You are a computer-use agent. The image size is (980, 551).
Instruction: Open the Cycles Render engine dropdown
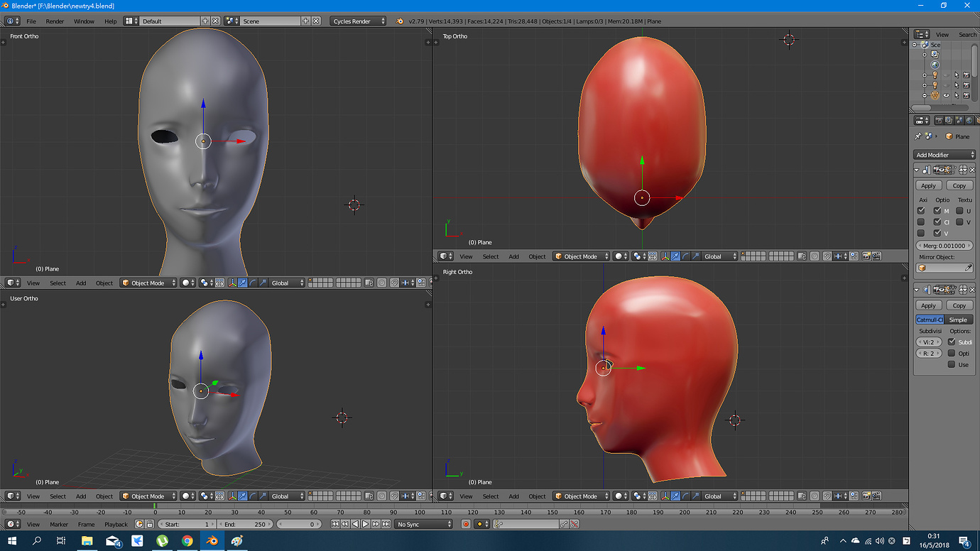coord(359,21)
